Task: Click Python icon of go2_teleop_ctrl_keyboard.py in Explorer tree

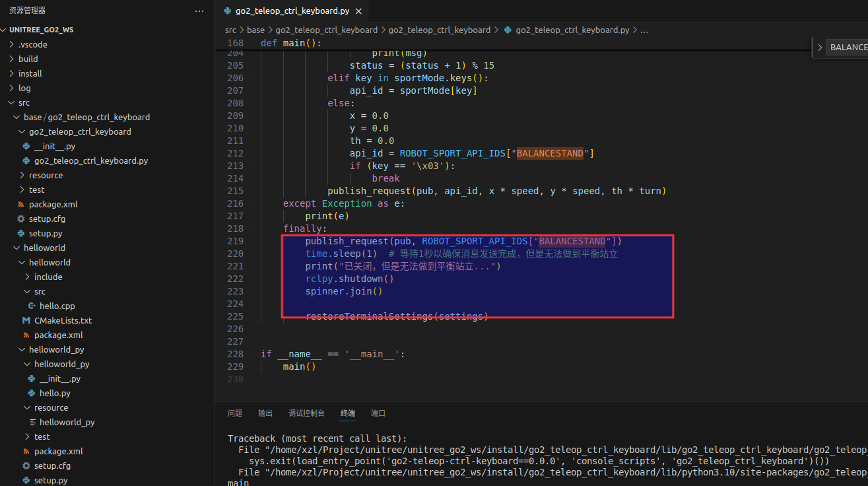Action: 26,160
